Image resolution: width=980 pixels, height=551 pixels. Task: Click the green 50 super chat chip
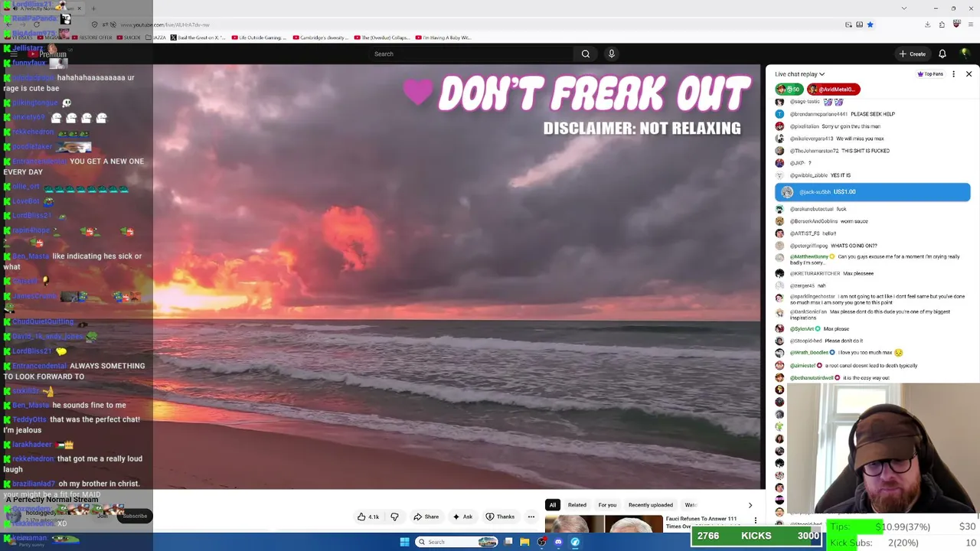point(789,90)
